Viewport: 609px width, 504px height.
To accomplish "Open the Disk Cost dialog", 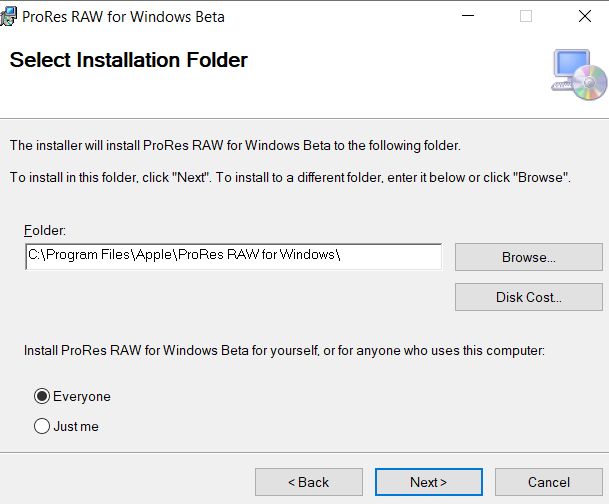I will [x=529, y=297].
